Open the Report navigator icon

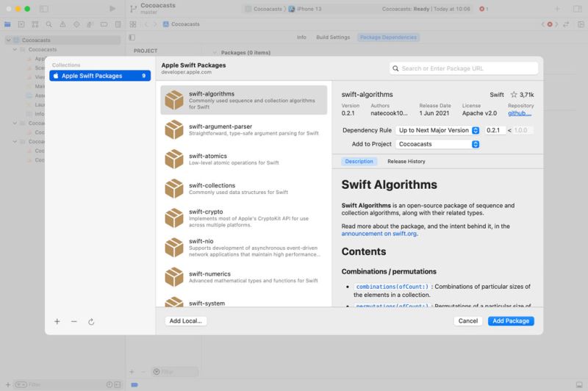(x=118, y=24)
